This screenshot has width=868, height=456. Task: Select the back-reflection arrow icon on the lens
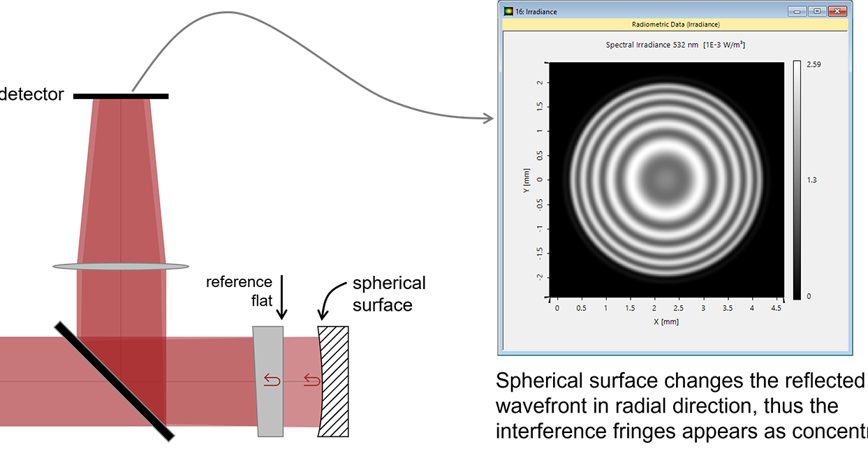[272, 378]
